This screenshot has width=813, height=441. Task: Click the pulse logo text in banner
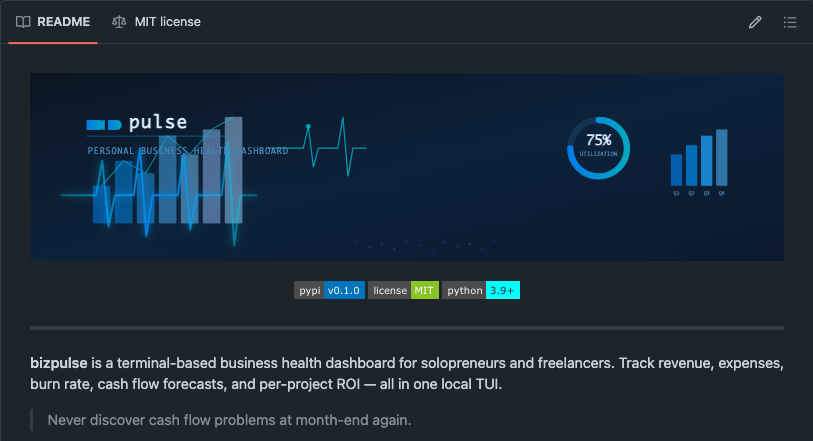158,123
